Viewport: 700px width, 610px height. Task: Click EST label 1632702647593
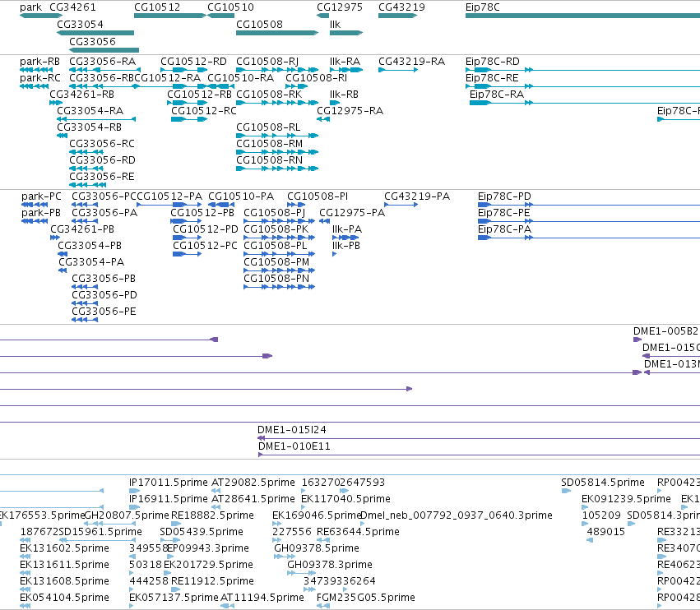pyautogui.click(x=343, y=483)
